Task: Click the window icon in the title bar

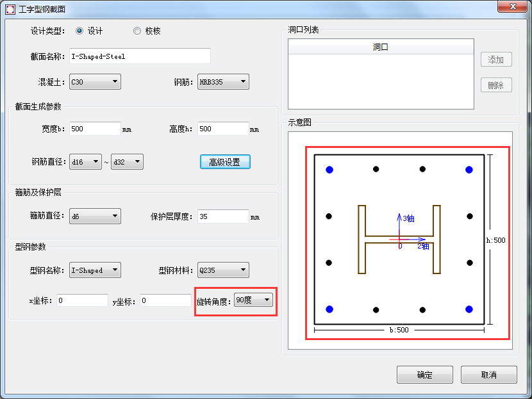Action: [x=10, y=9]
